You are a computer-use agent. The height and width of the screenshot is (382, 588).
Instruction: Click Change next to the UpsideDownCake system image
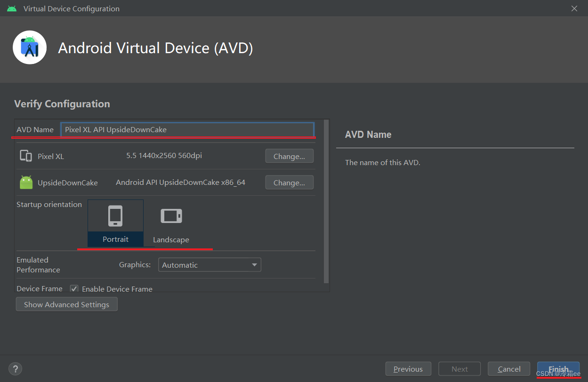click(289, 182)
